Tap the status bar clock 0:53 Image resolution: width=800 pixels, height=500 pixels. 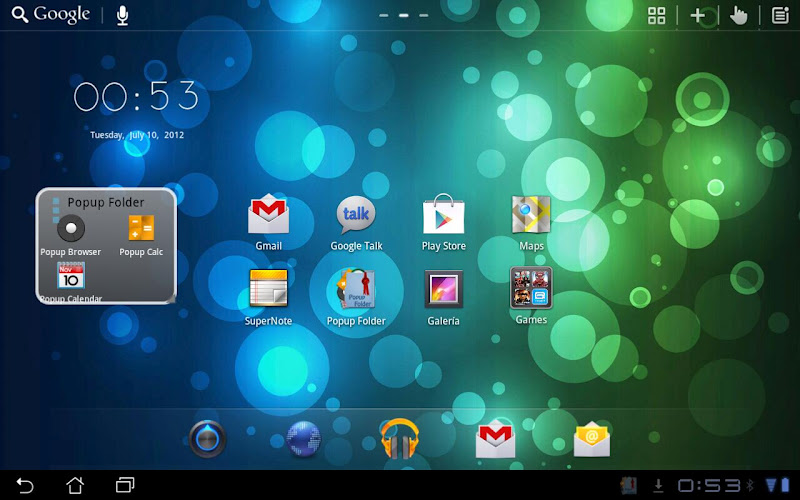(x=709, y=485)
